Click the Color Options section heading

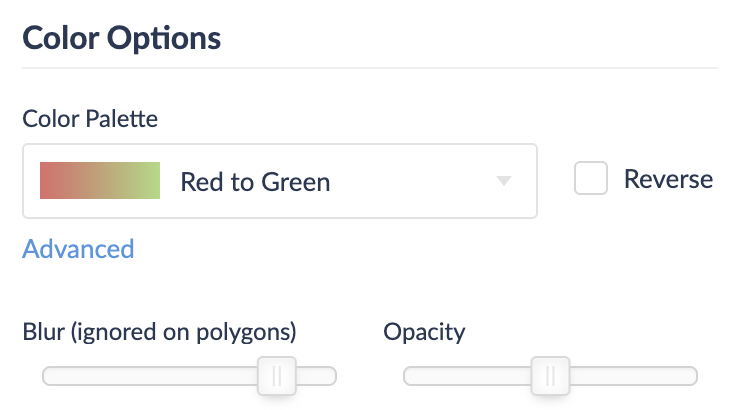tap(121, 39)
